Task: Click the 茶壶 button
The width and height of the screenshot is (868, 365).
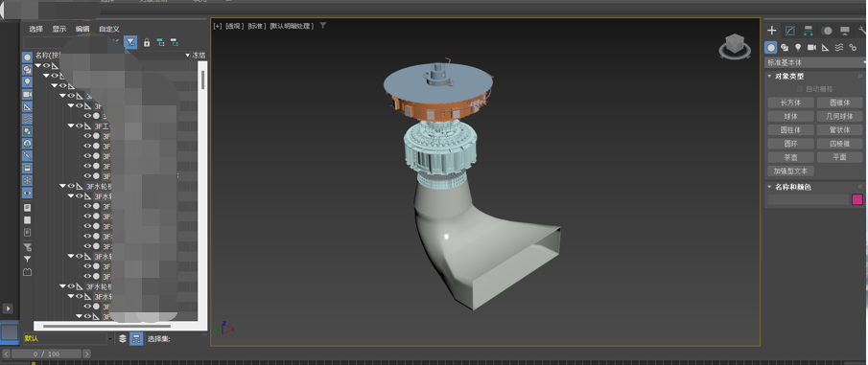Action: pos(790,157)
